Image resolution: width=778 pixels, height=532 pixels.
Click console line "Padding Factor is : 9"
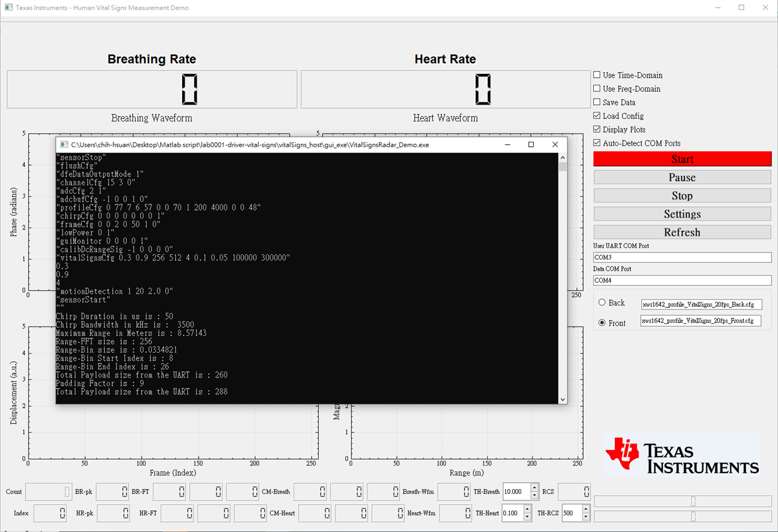point(99,383)
